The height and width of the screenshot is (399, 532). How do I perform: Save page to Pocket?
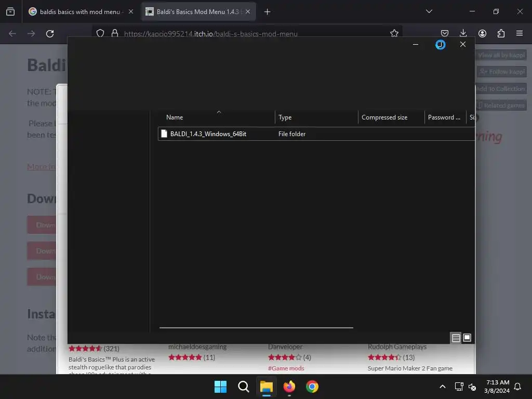445,33
